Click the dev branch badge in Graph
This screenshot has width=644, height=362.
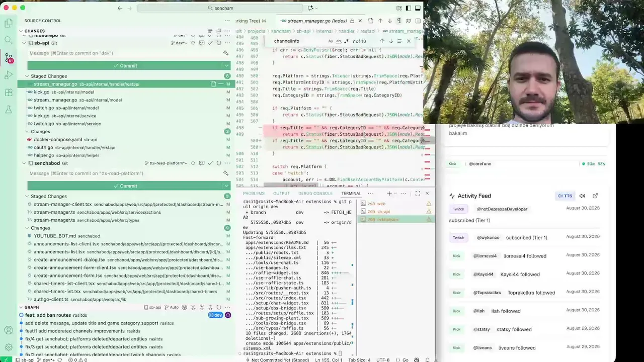click(215, 315)
